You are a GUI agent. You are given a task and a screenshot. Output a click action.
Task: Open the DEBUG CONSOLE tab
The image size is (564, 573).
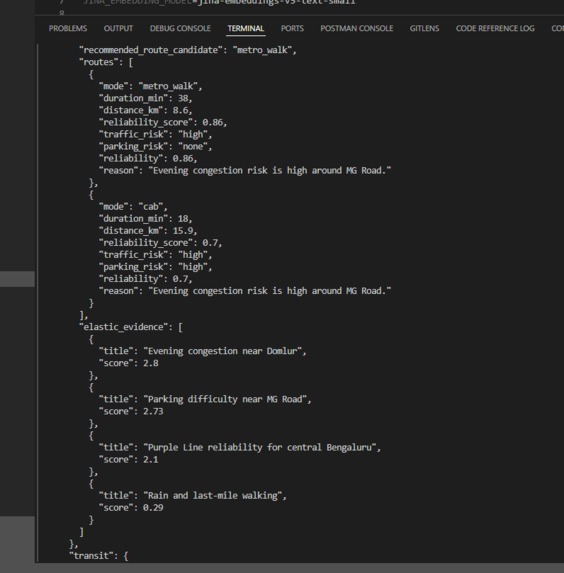180,29
